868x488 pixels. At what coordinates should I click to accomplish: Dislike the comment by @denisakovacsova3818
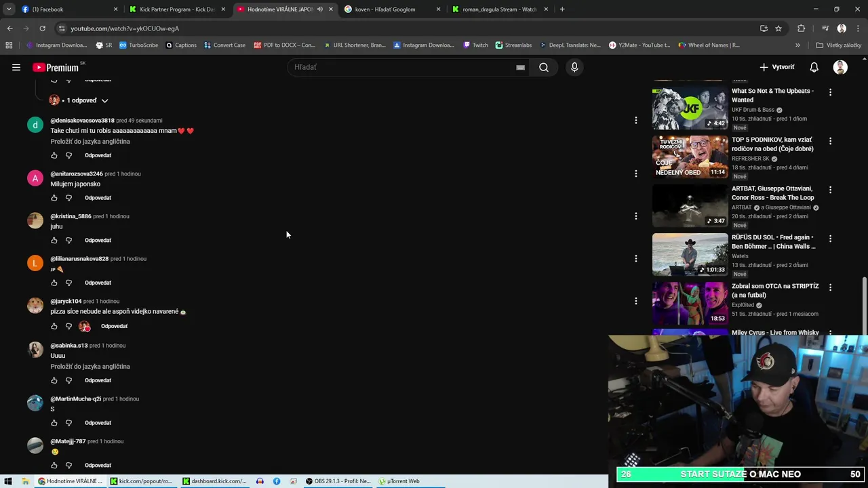tap(68, 155)
